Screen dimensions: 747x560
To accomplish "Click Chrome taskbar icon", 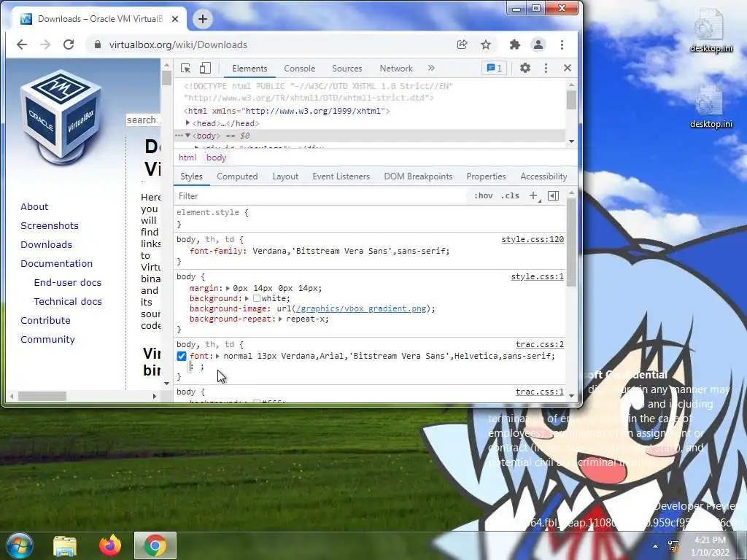I will [x=155, y=545].
